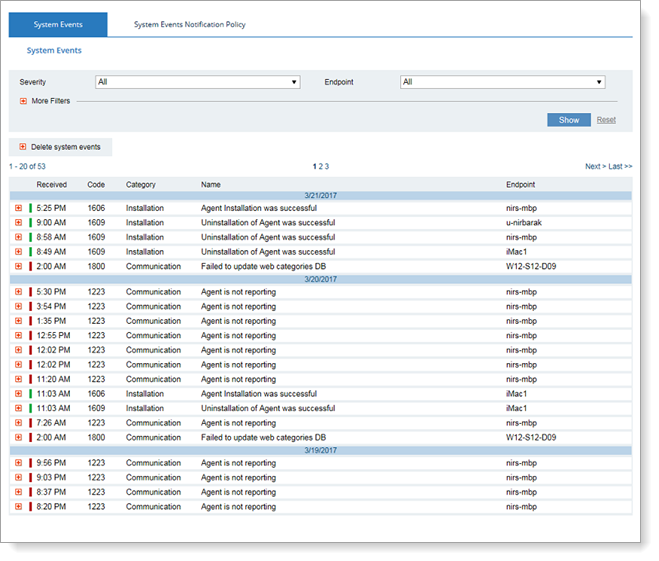Expand the 8:20 PM Agent not reporting row
This screenshot has height=561, width=659.
pyautogui.click(x=18, y=507)
